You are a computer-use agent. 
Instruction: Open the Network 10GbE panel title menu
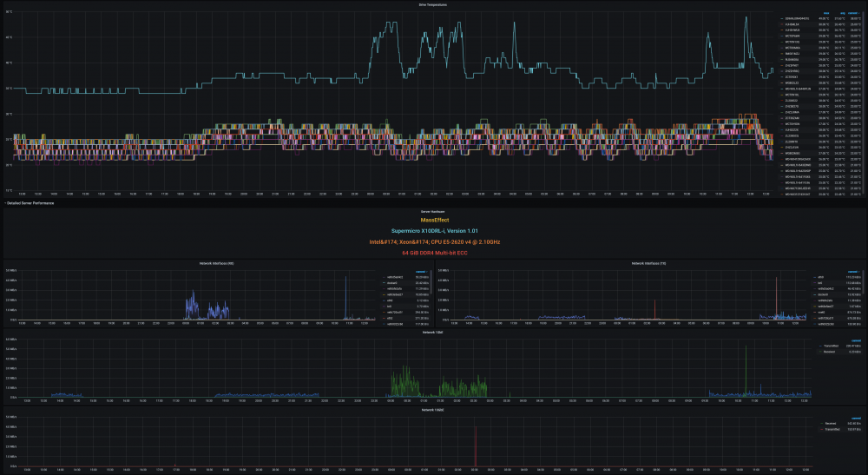(433, 410)
